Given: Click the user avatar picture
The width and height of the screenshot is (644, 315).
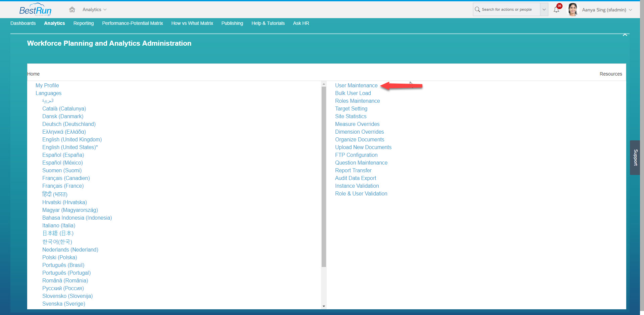Looking at the screenshot, I should pos(573,9).
